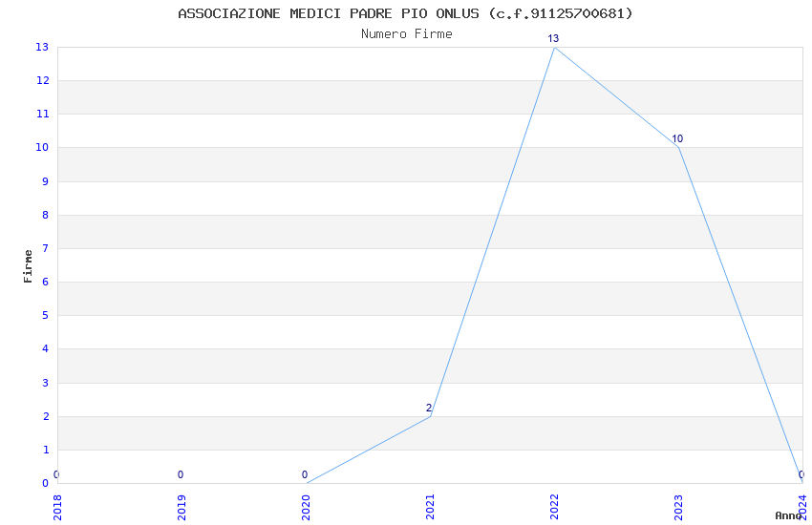
Task: Click the line's 2022 peak data point
Action: coord(555,48)
